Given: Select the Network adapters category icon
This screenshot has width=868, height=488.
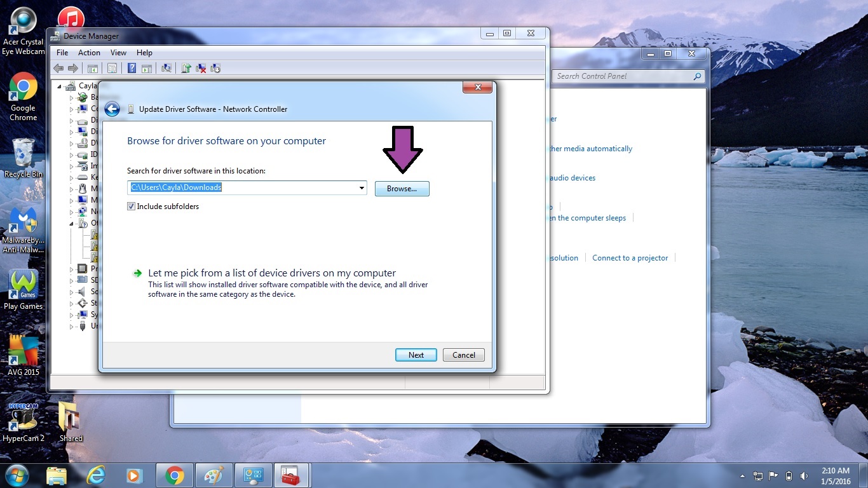Looking at the screenshot, I should point(82,212).
